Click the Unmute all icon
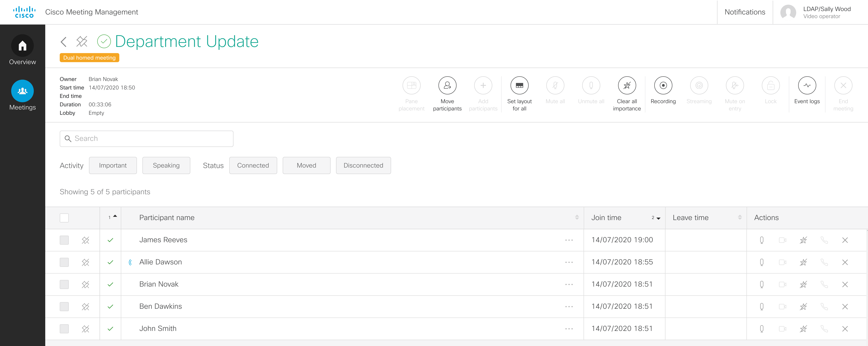 coord(591,86)
